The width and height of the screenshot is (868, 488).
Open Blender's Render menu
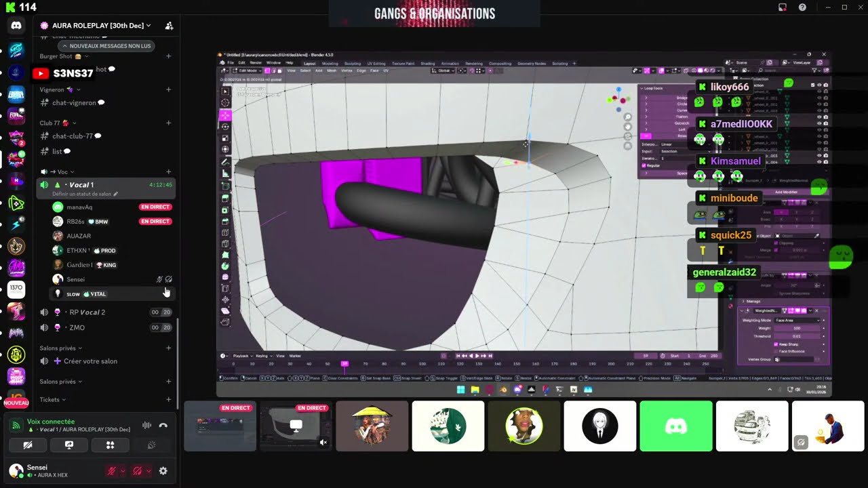point(256,62)
